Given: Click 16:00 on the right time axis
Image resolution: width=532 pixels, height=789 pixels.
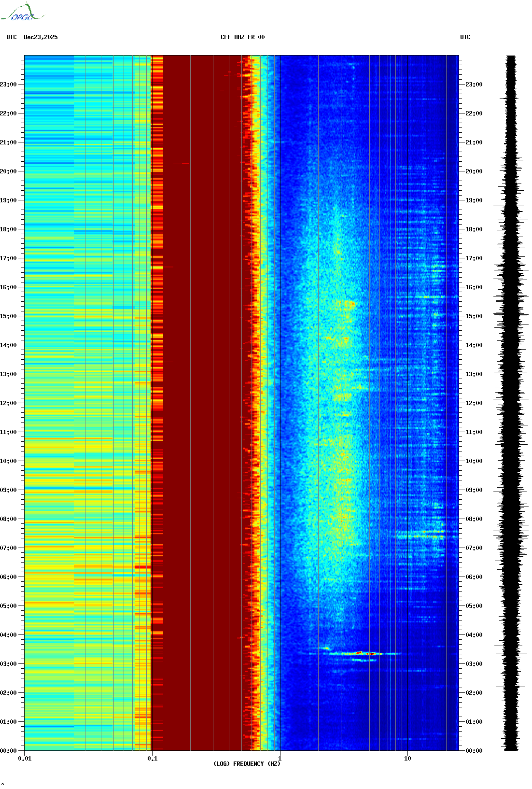Looking at the screenshot, I should 474,287.
